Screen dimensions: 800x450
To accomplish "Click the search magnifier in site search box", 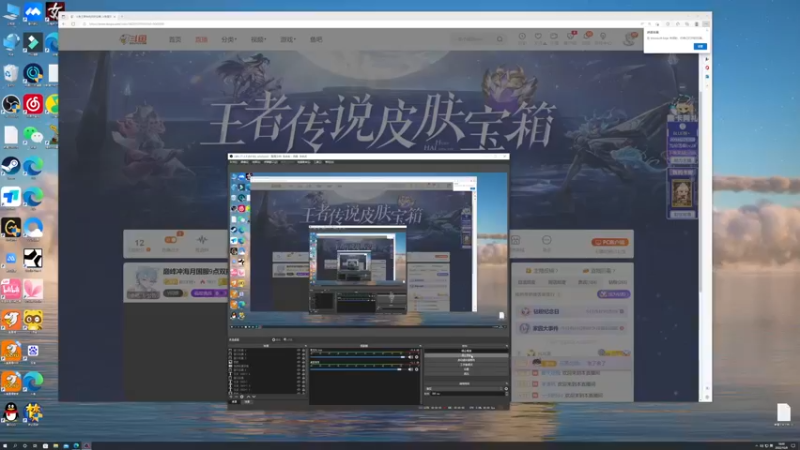I will pyautogui.click(x=500, y=39).
